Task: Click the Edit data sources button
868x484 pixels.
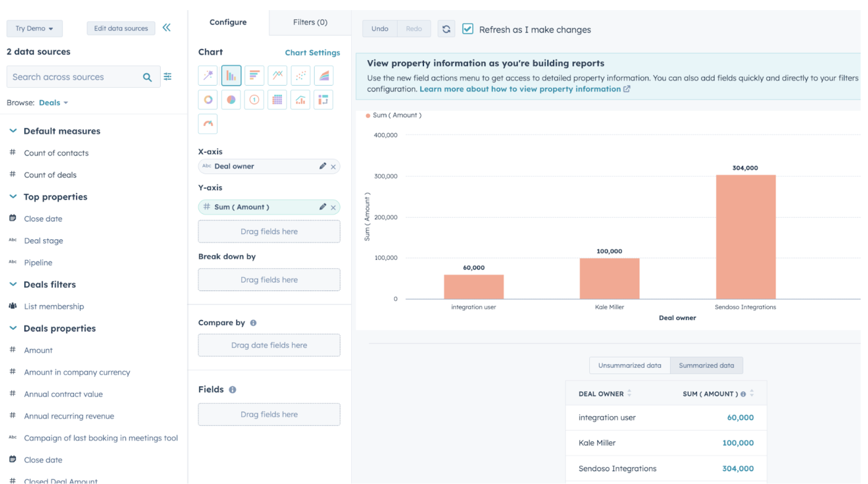Action: 121,28
